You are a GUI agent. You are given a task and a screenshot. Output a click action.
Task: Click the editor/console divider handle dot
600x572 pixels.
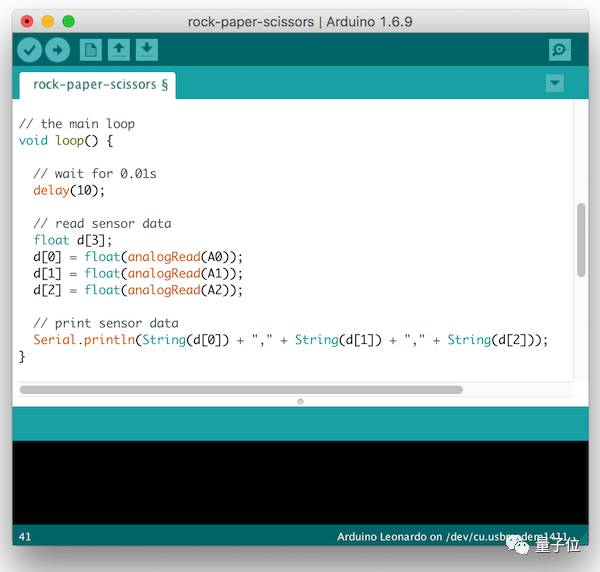(x=300, y=401)
